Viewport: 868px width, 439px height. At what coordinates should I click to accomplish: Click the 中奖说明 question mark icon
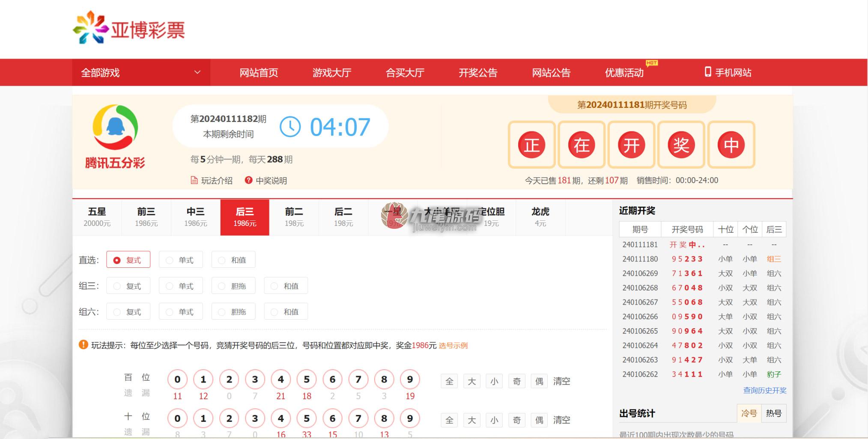[x=248, y=180]
